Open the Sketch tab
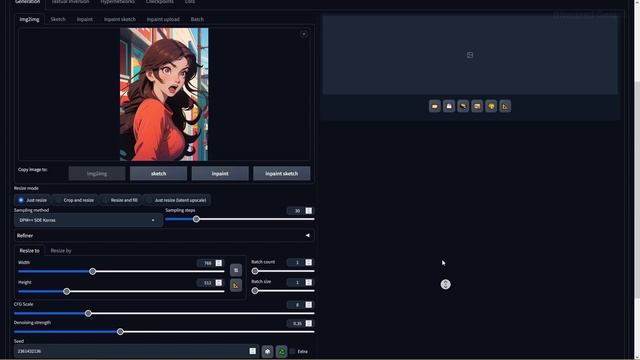Screen dimensions: 640x360 (58, 19)
